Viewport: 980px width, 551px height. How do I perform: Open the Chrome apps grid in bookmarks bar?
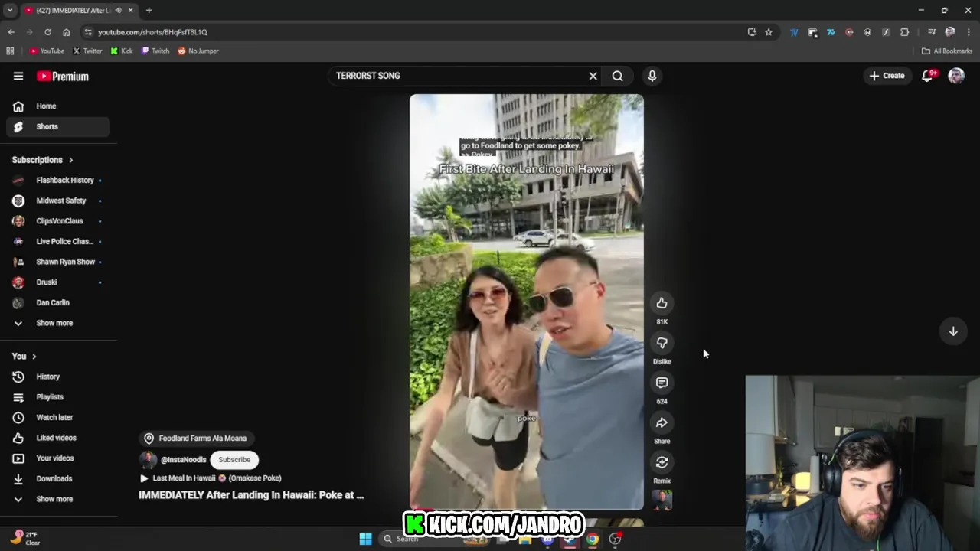pos(10,51)
